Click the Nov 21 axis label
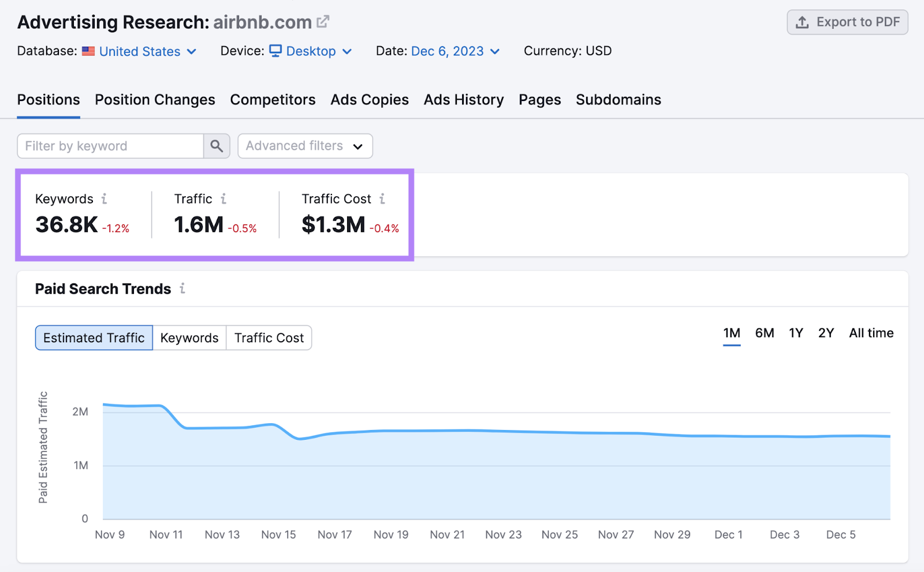Viewport: 924px width, 572px height. [x=447, y=534]
